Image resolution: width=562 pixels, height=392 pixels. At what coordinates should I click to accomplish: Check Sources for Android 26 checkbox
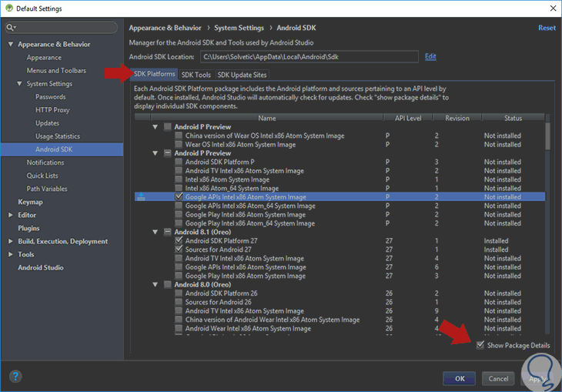tap(179, 302)
